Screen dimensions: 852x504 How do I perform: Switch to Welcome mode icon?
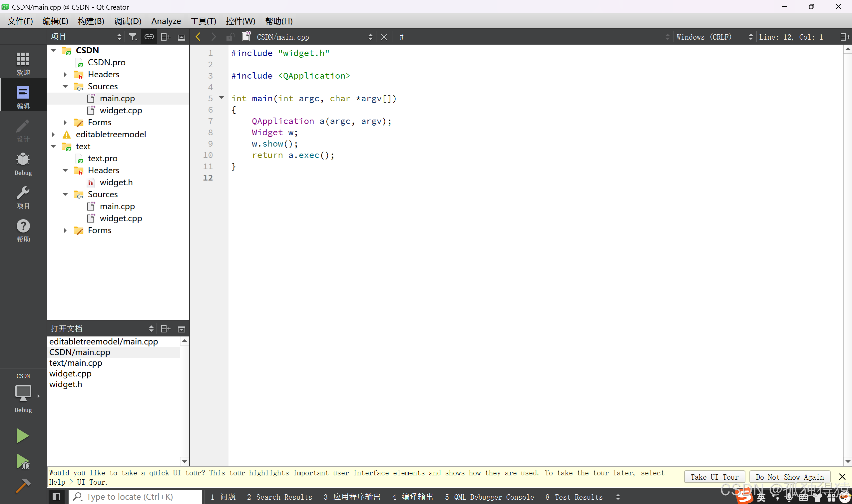coord(23,63)
